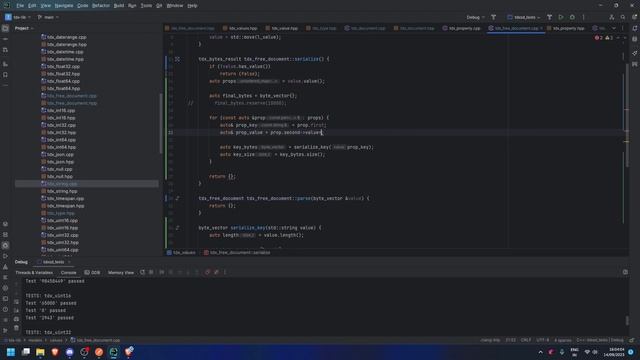Open the Notifications icon on right sidebar
The width and height of the screenshot is (640, 360).
635,29
